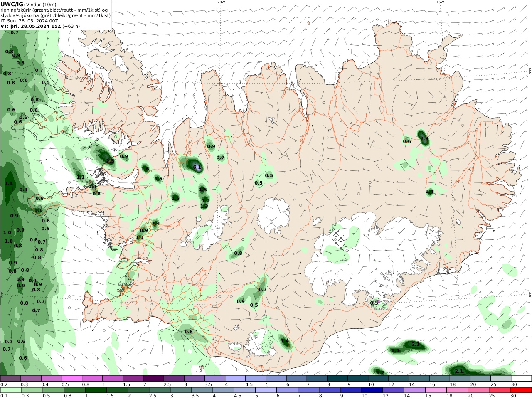Click the 2.5 precipitation value on the map
The image size is (532, 399).
coord(110,161)
